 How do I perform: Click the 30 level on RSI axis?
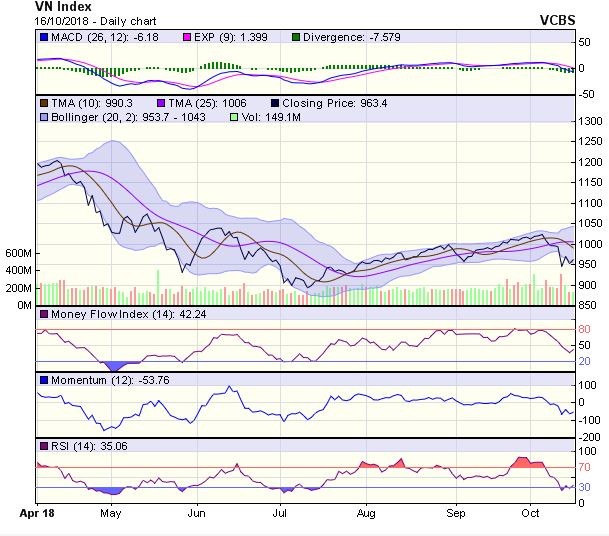(x=584, y=487)
